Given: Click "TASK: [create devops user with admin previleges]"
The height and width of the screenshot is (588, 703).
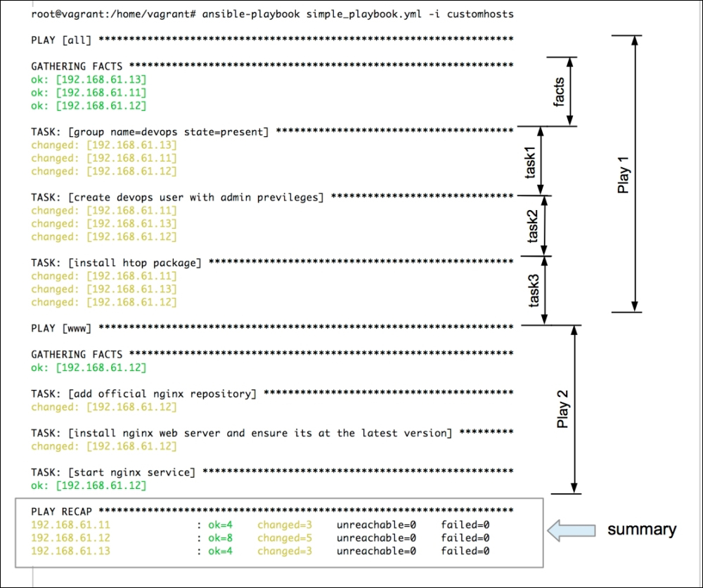Looking at the screenshot, I should (x=177, y=197).
